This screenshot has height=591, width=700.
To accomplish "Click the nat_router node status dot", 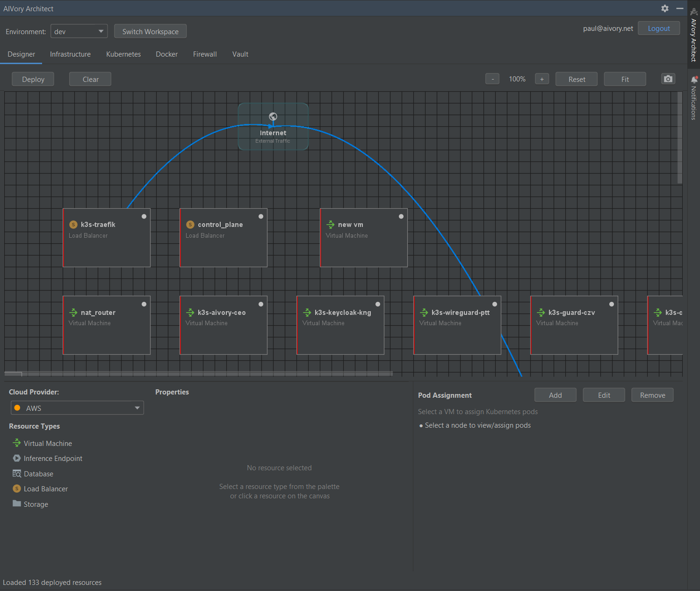I will pos(144,304).
